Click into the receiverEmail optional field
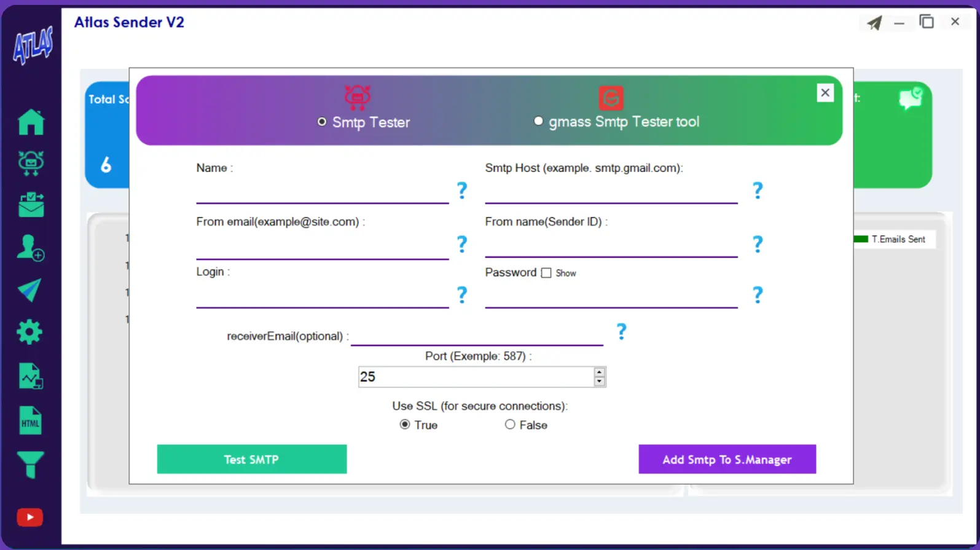This screenshot has width=980, height=550. click(x=477, y=335)
